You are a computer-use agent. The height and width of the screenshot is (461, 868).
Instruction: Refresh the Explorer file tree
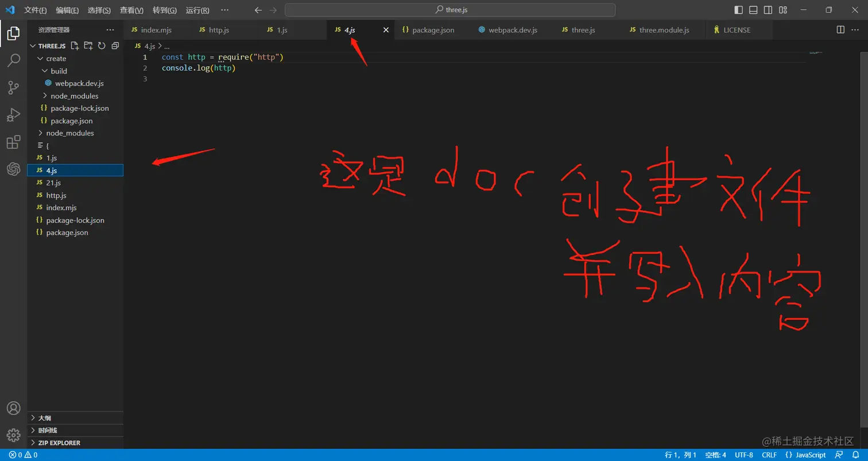(x=102, y=45)
